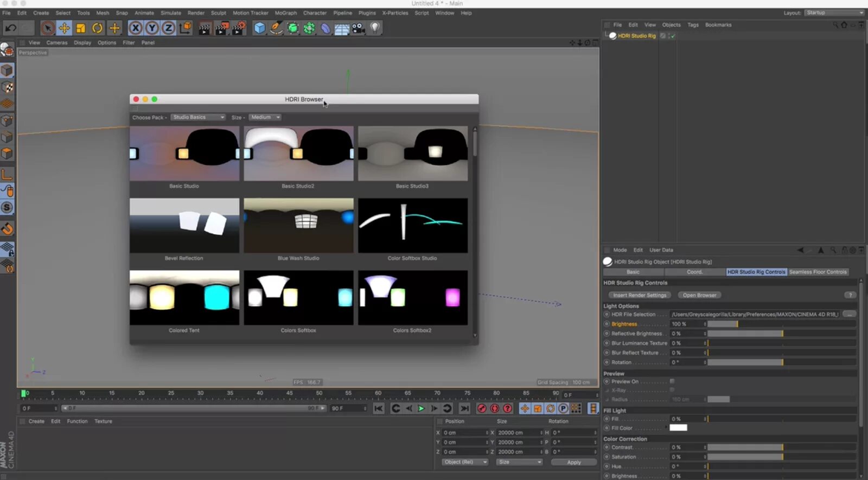
Task: Add a Cube primitive object
Action: click(x=260, y=28)
